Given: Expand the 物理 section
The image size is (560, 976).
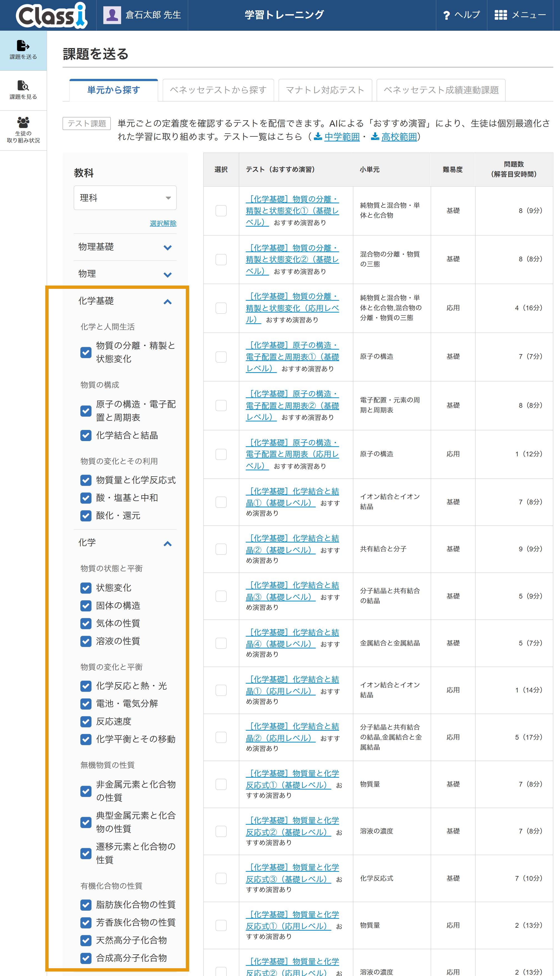Looking at the screenshot, I should click(x=125, y=274).
